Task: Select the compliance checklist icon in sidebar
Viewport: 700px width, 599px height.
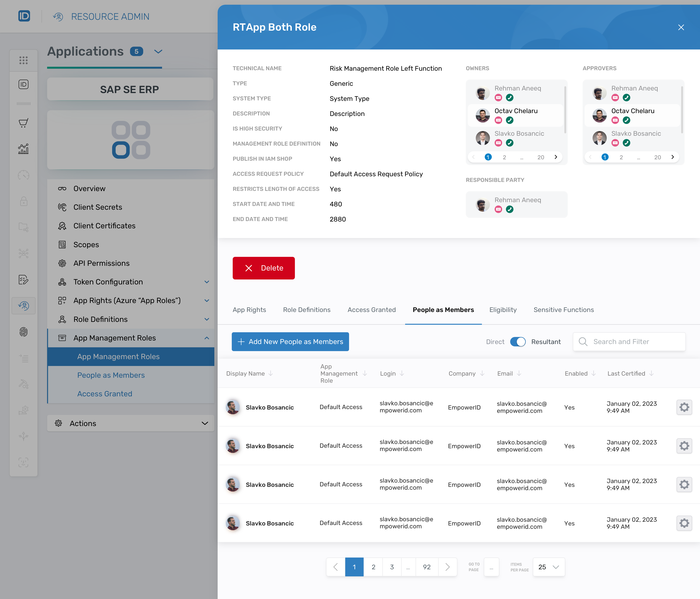Action: pos(23,279)
